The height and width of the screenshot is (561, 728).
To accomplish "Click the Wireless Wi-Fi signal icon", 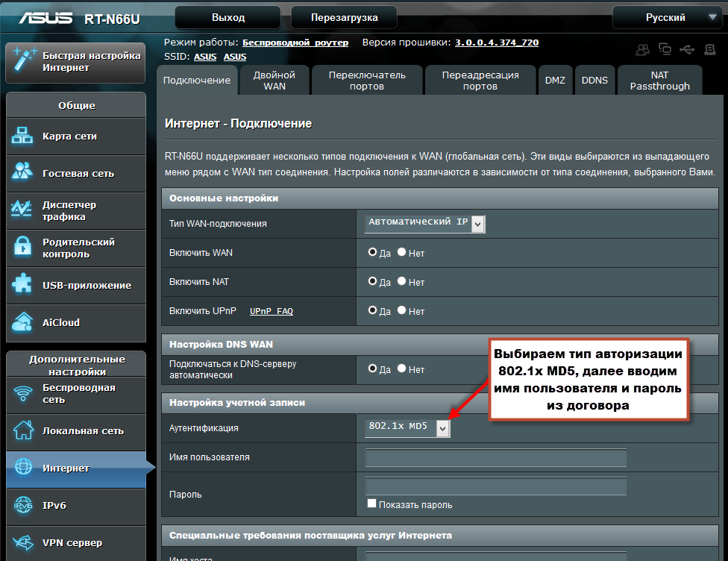I will (x=22, y=394).
